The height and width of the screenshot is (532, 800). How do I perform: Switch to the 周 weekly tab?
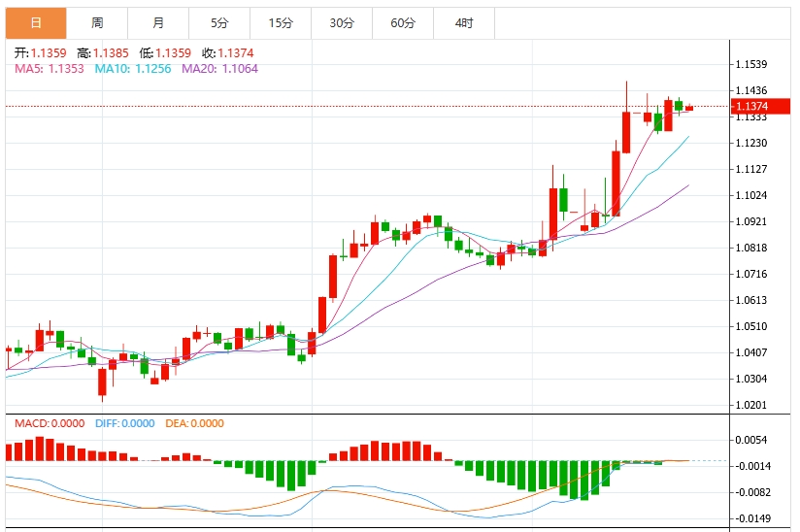tap(97, 23)
